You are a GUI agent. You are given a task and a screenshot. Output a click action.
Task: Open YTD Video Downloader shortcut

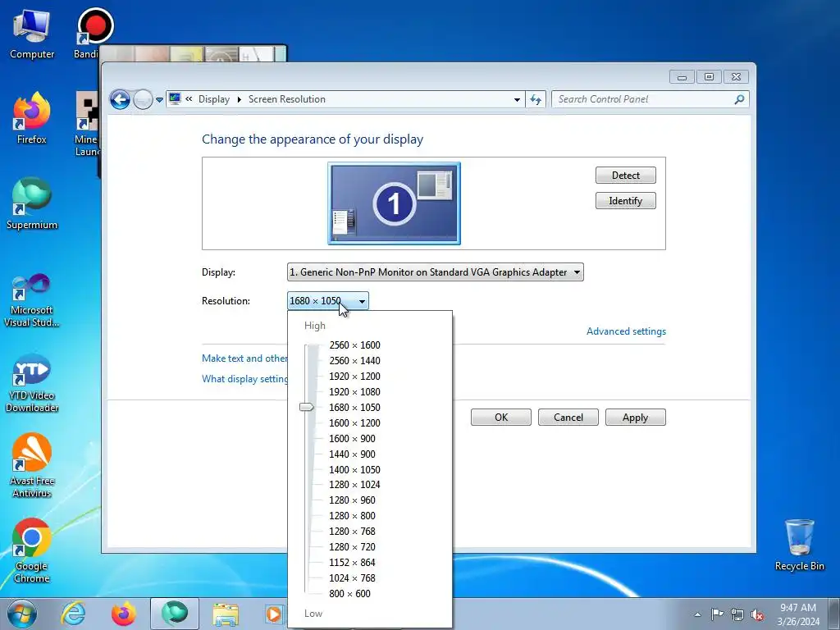(x=32, y=384)
